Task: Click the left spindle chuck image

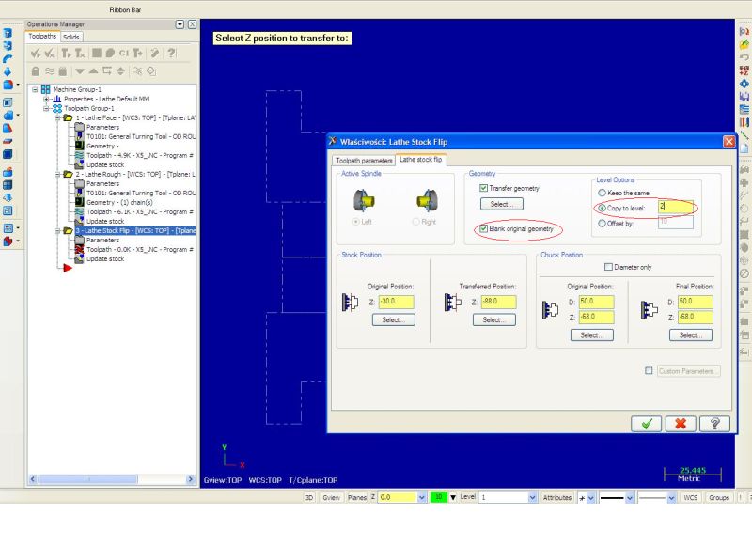Action: 364,200
